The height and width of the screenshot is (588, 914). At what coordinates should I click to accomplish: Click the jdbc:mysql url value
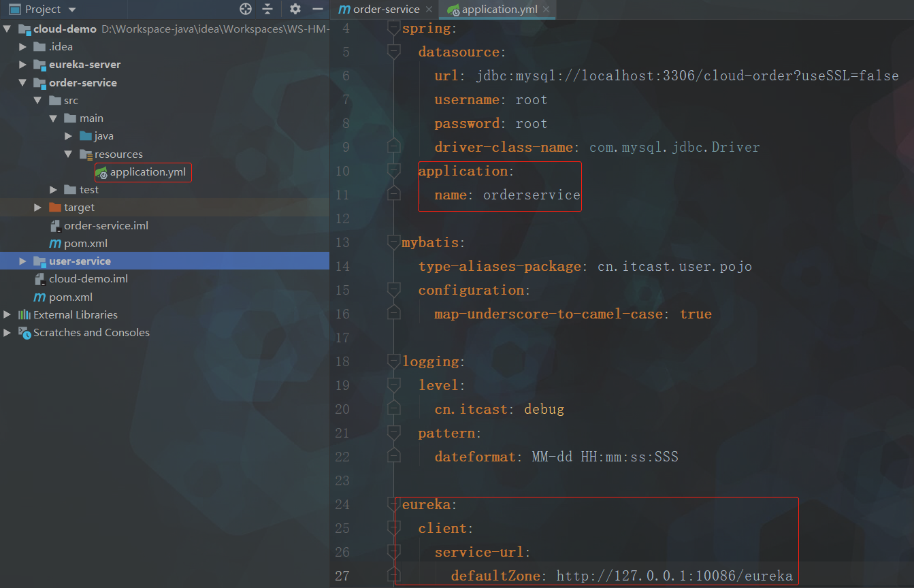tap(687, 76)
